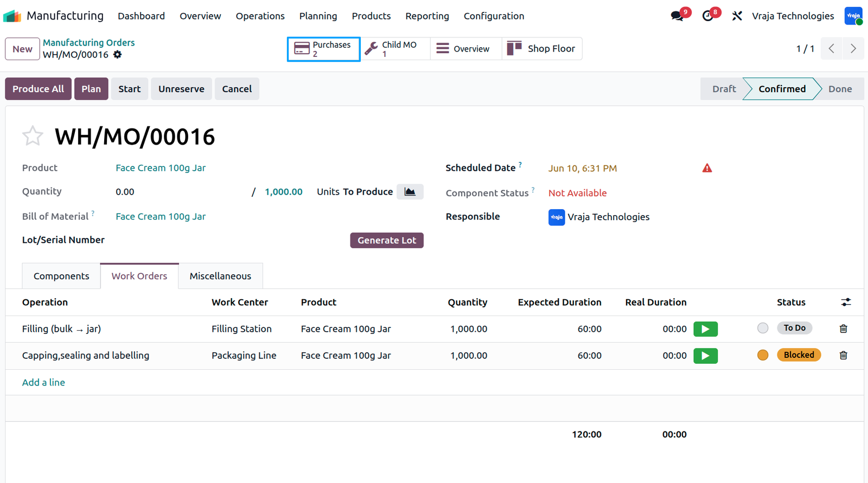868x483 pixels.
Task: Start the Capping work order play button
Action: (705, 356)
